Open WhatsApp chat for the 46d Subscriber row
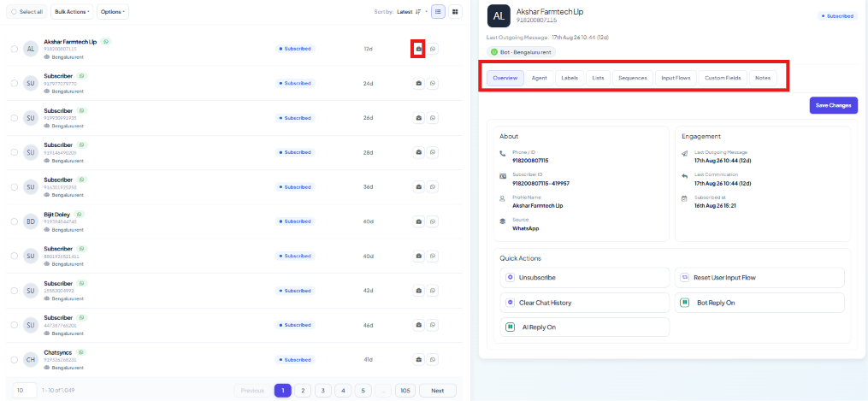 [433, 325]
